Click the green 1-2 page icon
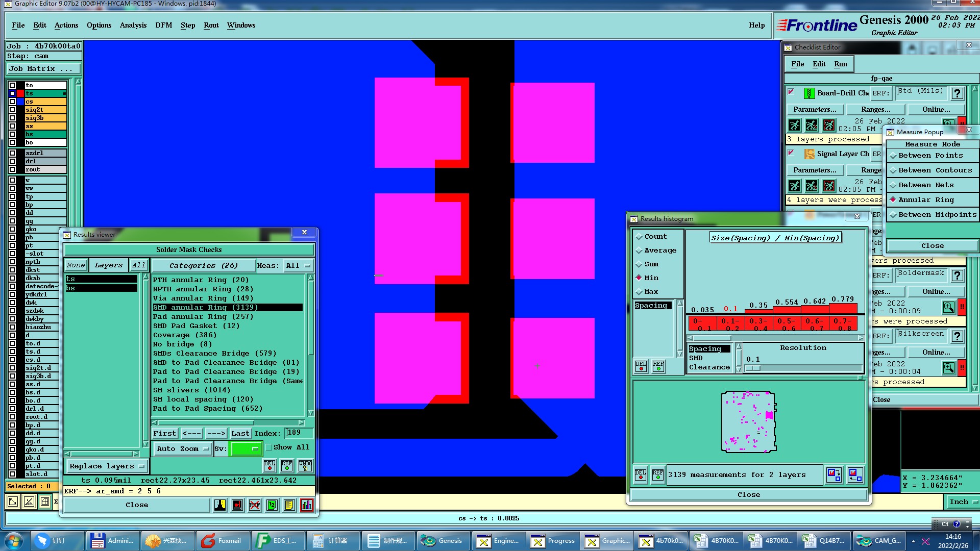 [272, 505]
